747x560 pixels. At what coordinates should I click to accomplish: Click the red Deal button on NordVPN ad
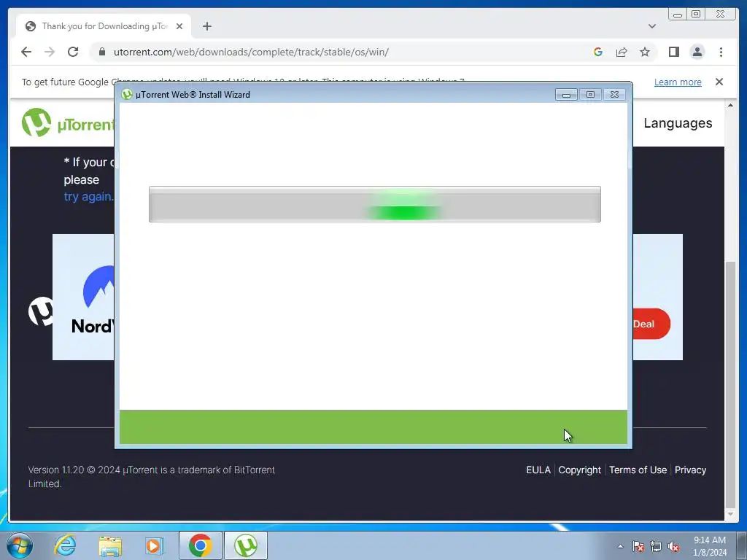click(x=651, y=324)
